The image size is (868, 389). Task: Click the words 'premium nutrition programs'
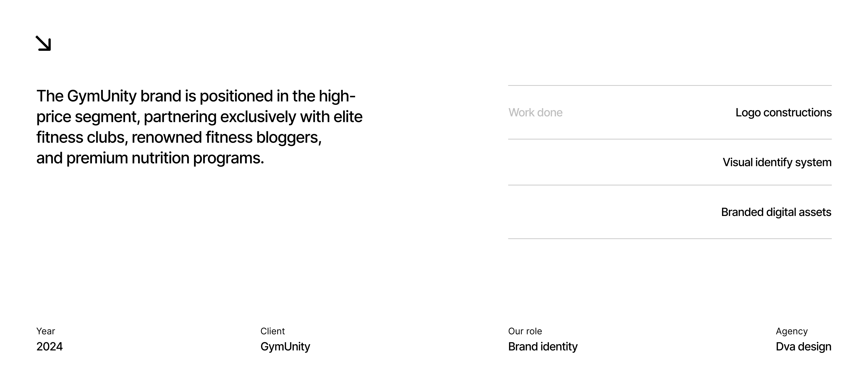coord(165,158)
